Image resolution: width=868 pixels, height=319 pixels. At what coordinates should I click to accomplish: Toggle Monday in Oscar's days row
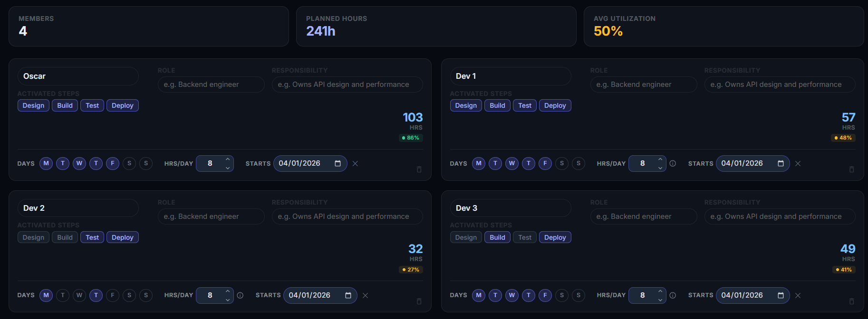click(x=46, y=163)
